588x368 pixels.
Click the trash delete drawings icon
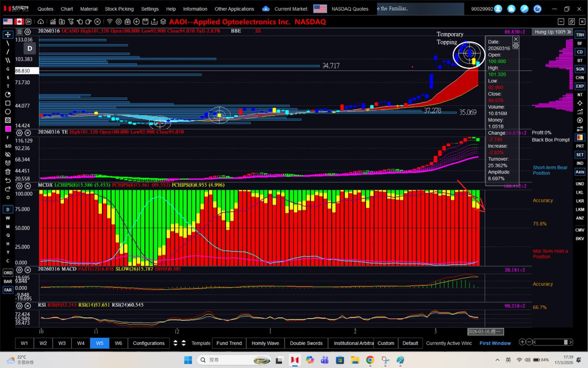tap(8, 171)
